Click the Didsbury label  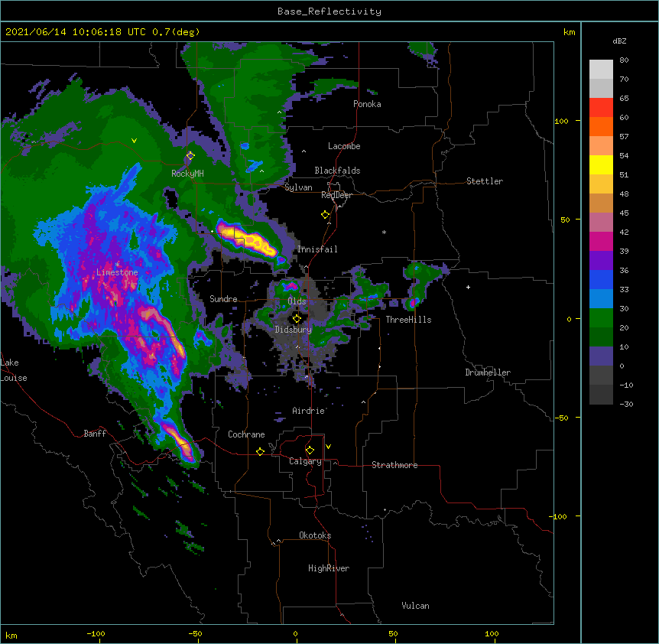click(x=294, y=330)
